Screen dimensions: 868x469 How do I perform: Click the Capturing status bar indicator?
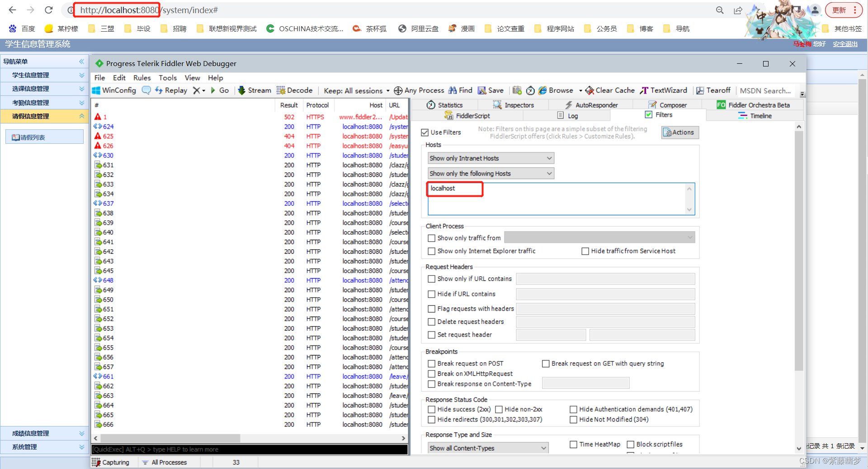click(111, 462)
